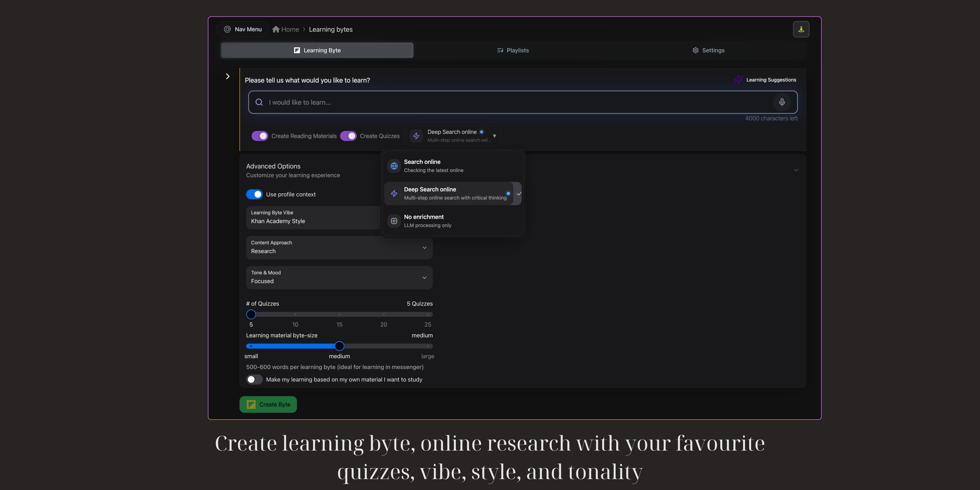Click the lightning icon in enrichment selector
980x490 pixels.
pos(416,136)
